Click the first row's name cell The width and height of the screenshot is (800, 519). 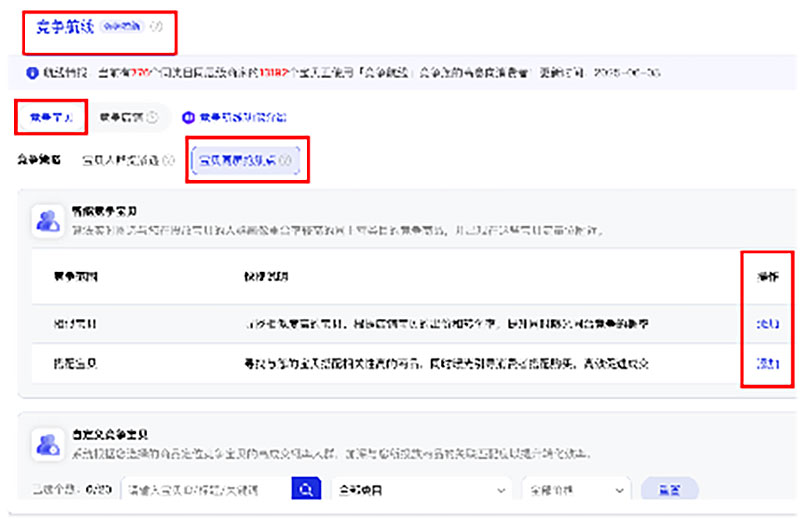tap(76, 324)
